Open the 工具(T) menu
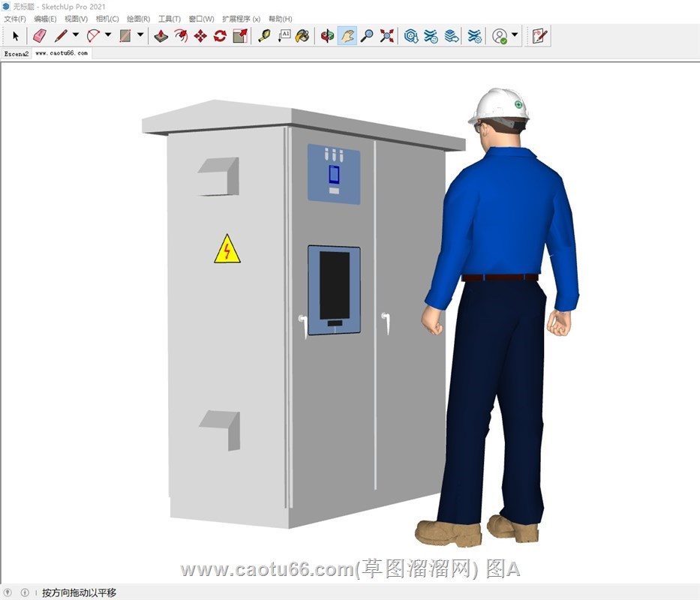 point(170,19)
